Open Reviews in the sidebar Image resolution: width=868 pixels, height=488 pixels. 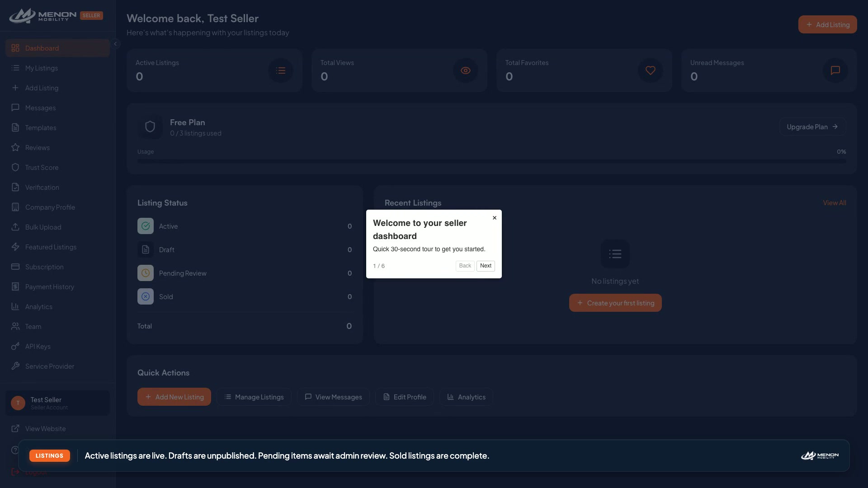click(x=57, y=147)
